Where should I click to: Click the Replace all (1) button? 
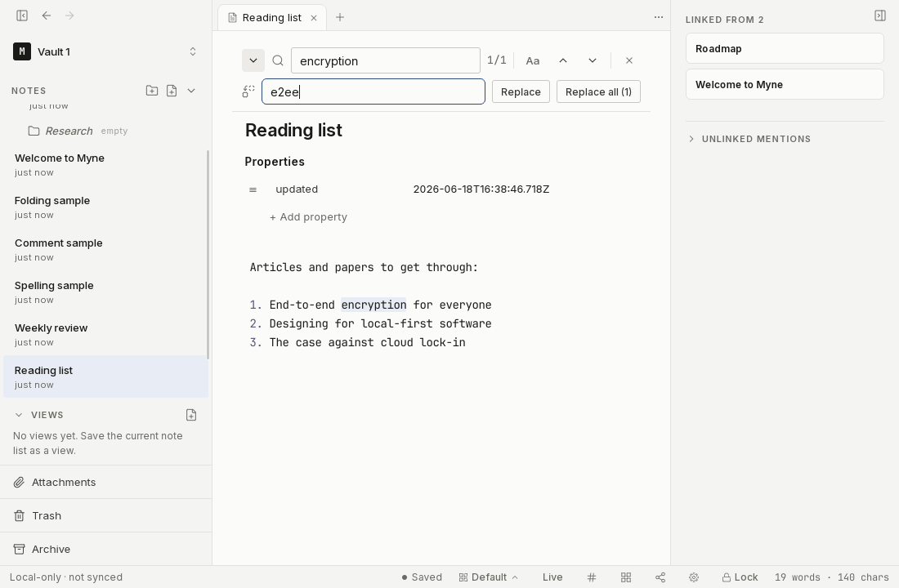click(598, 91)
